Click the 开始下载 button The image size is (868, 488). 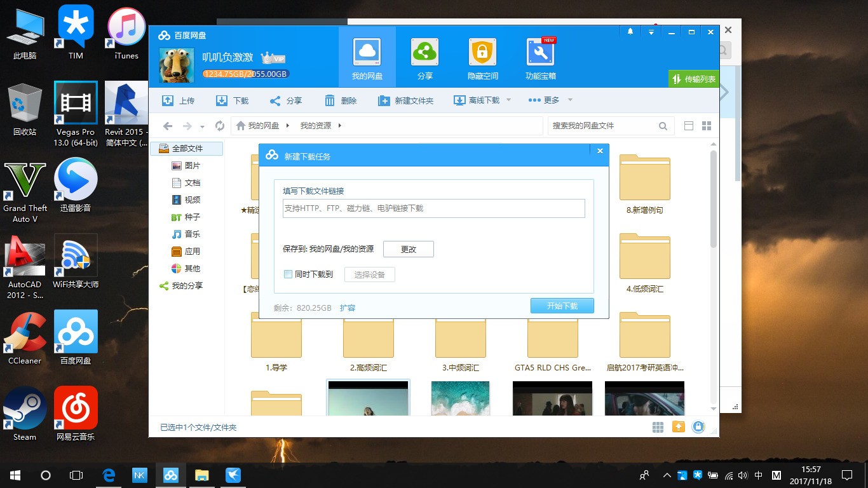(562, 306)
